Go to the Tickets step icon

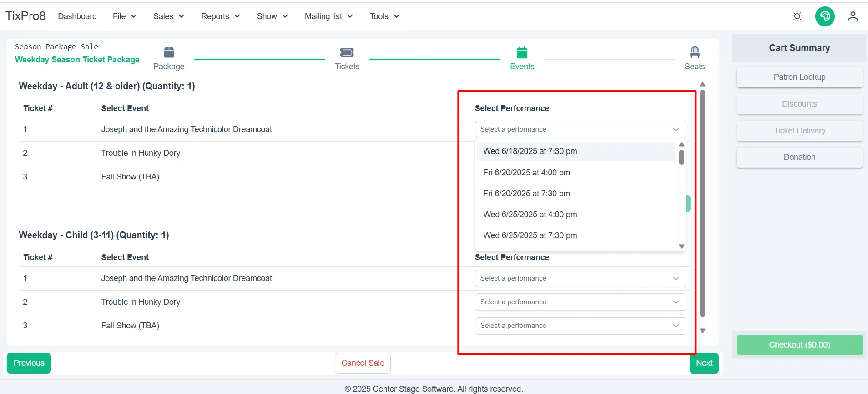point(347,52)
